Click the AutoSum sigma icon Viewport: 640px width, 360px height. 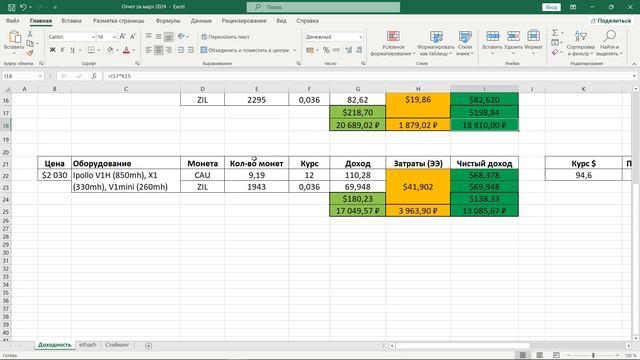click(x=555, y=33)
